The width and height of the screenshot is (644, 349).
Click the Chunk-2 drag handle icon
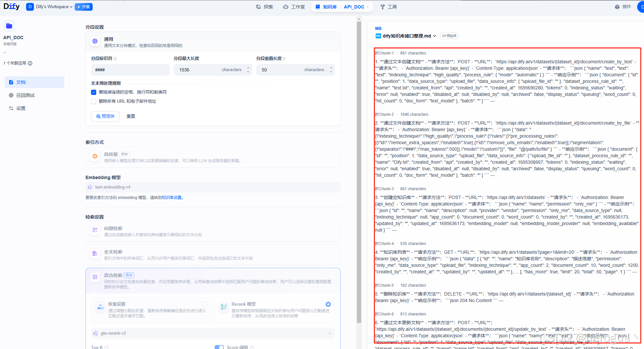coord(376,114)
